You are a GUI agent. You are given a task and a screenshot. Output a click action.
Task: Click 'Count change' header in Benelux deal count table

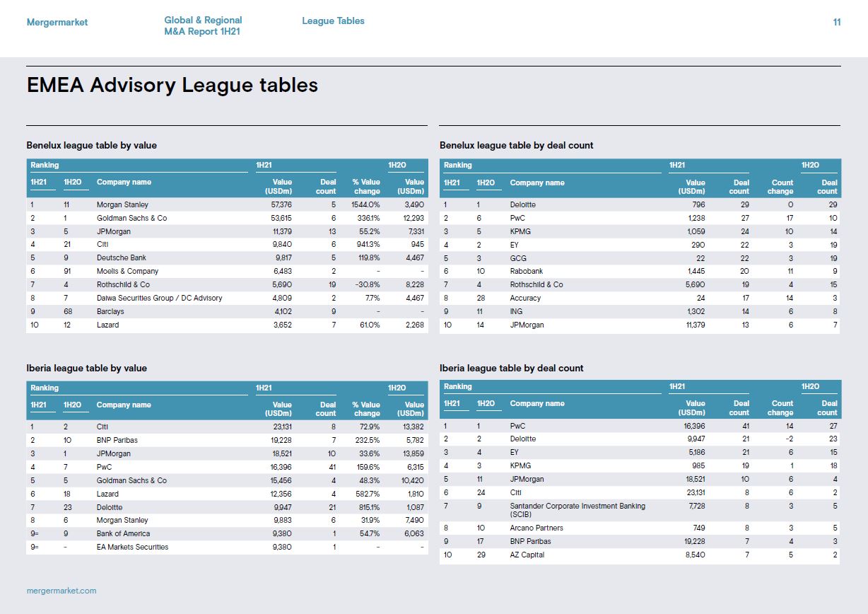pos(780,187)
